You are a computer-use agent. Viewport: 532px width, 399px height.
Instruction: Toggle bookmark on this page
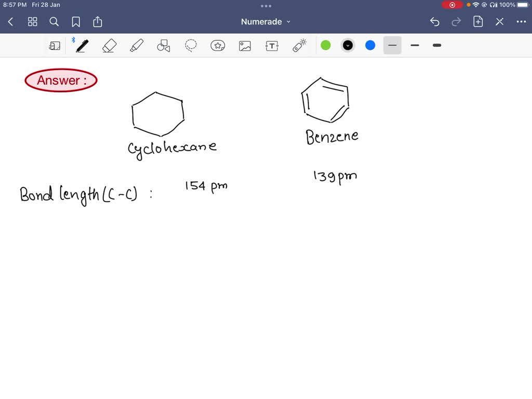point(76,22)
